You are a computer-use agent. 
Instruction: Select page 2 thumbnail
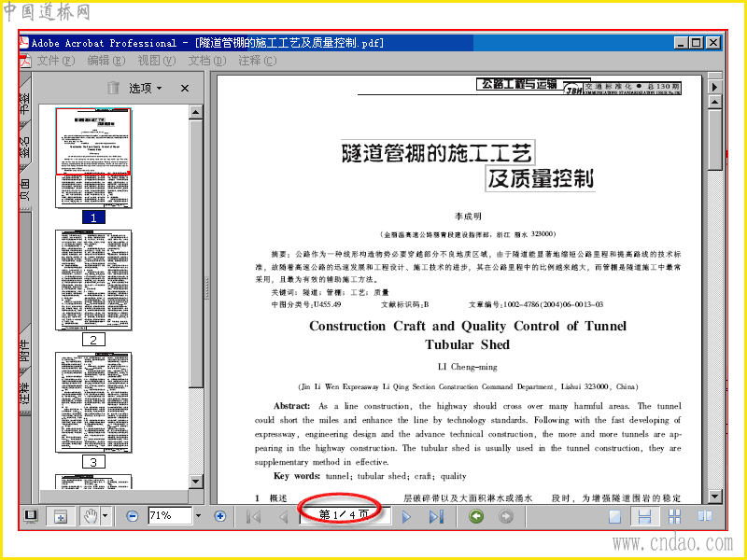tap(93, 281)
